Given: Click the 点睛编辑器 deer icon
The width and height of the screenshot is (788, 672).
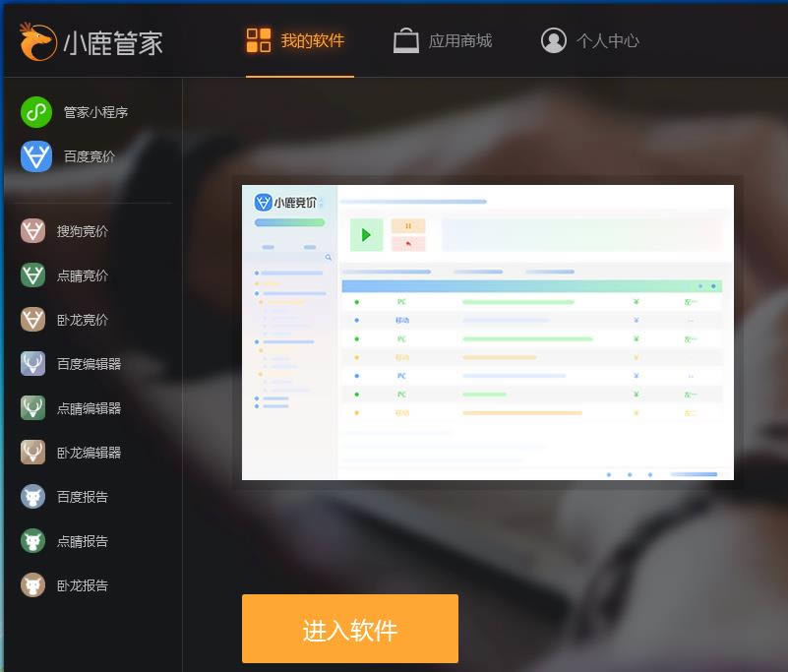Looking at the screenshot, I should point(33,408).
